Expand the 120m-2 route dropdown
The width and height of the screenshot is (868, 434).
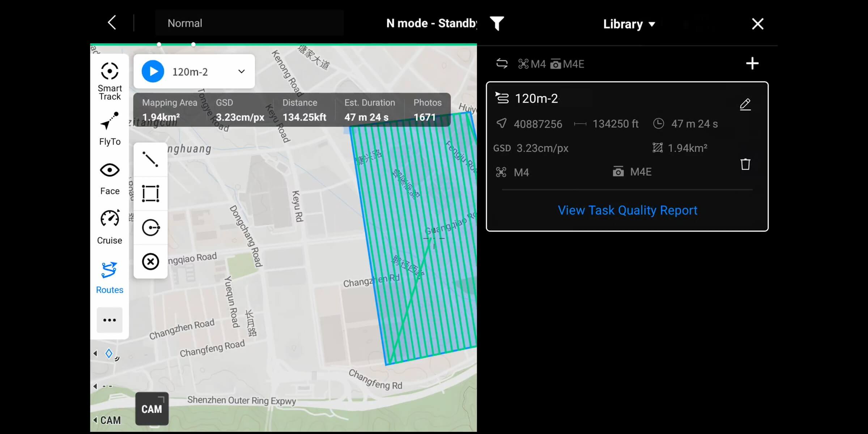[241, 72]
